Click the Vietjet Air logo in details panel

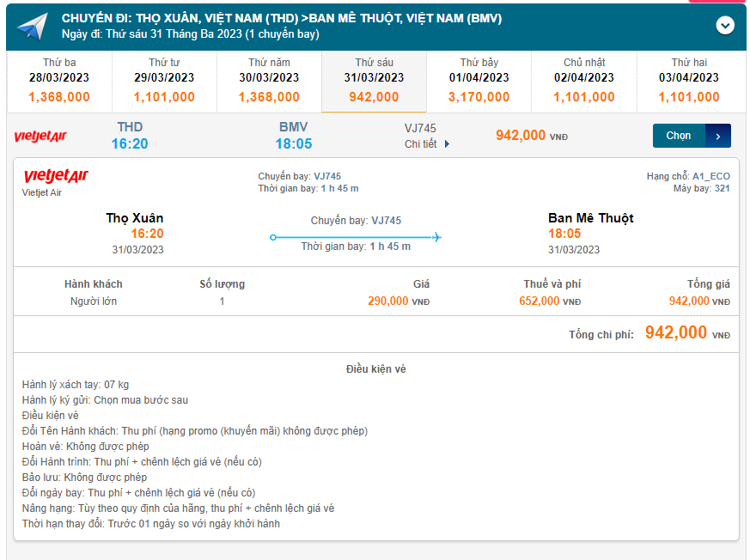point(56,177)
